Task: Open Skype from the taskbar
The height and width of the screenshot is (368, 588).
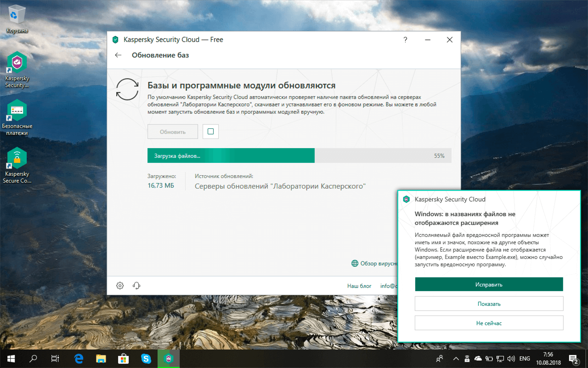Action: coord(146,358)
